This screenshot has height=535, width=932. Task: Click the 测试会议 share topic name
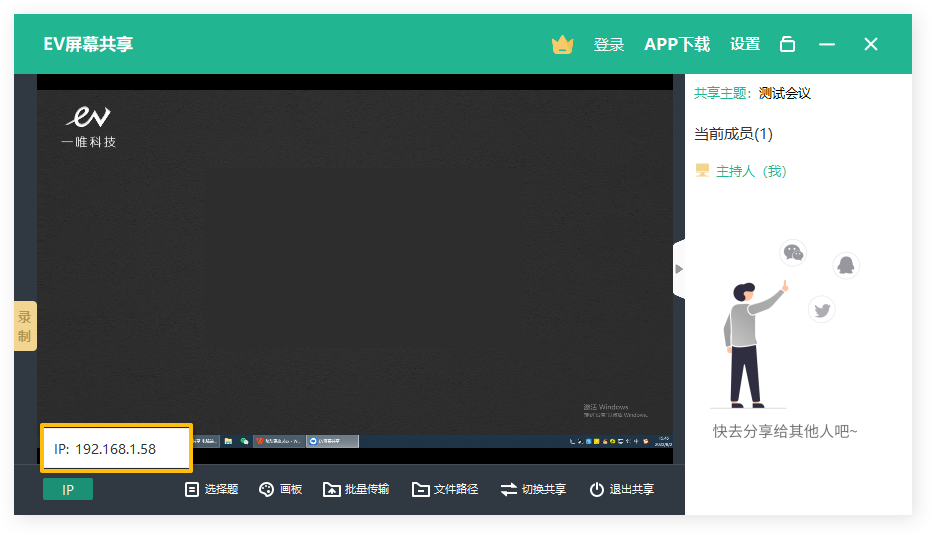pos(785,94)
